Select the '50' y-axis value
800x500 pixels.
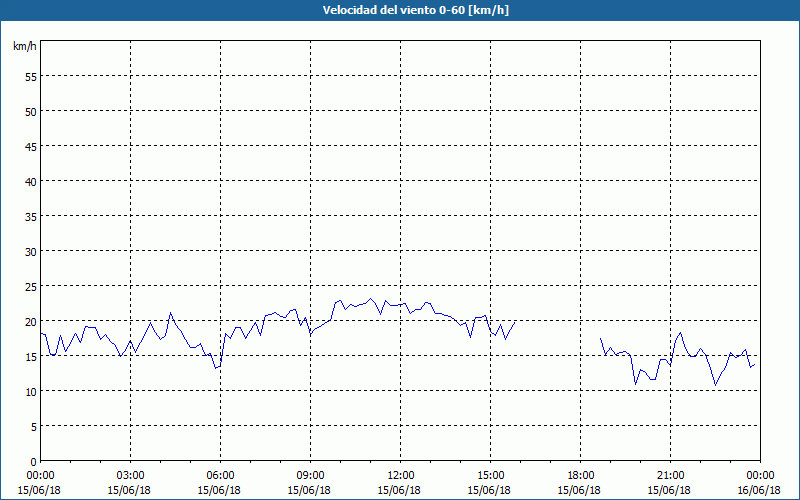pos(31,111)
